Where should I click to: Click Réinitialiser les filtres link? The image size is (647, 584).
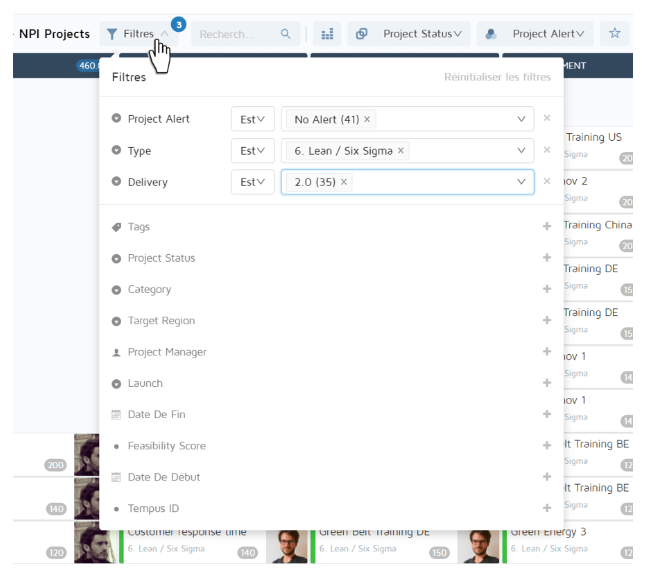[x=497, y=77]
